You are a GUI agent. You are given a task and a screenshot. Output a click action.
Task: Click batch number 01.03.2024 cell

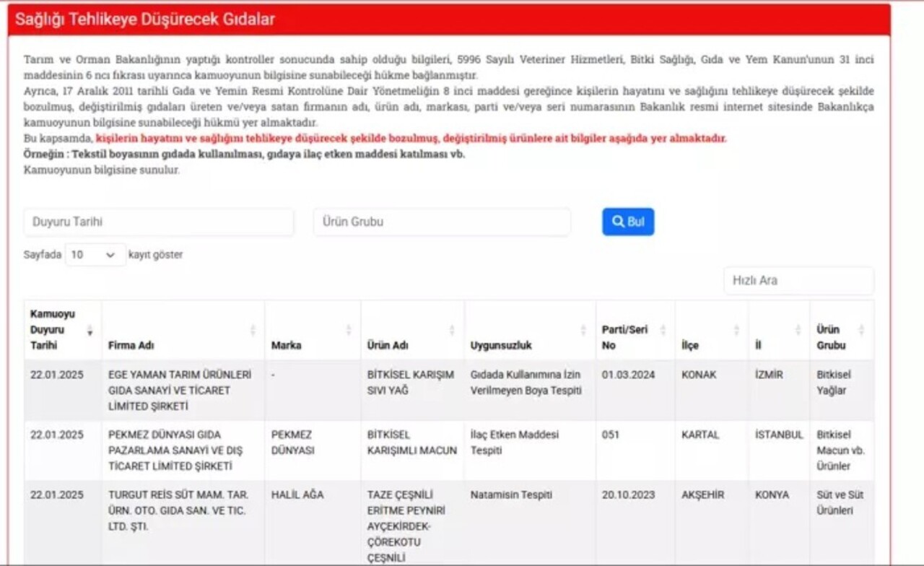click(x=635, y=391)
